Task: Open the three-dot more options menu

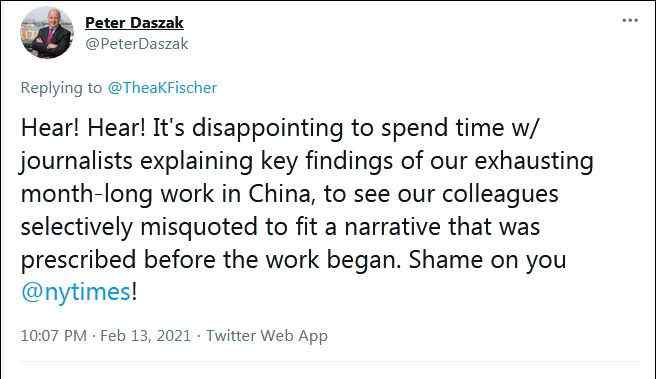Action: pyautogui.click(x=630, y=20)
